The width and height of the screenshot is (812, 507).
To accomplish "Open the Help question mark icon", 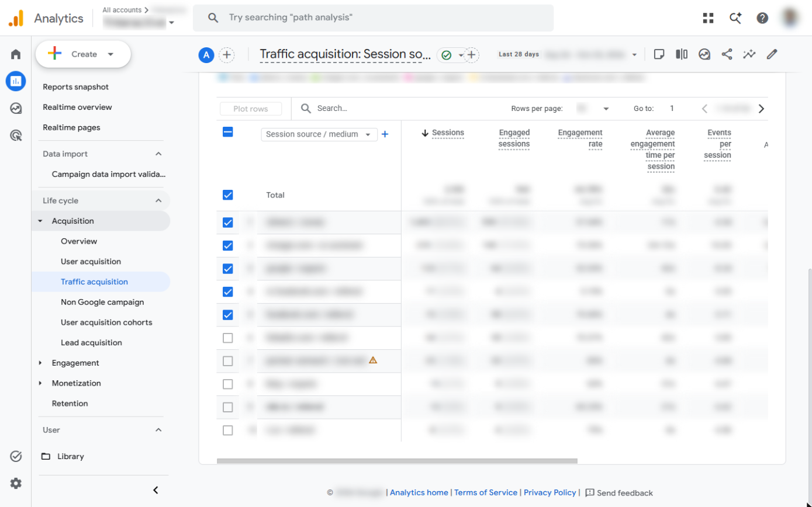I will tap(762, 18).
